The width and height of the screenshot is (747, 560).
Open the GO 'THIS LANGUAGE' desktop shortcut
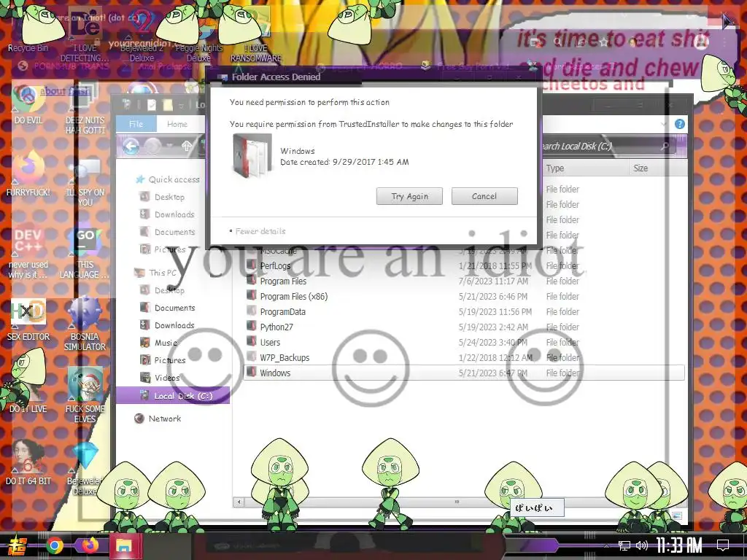(85, 252)
